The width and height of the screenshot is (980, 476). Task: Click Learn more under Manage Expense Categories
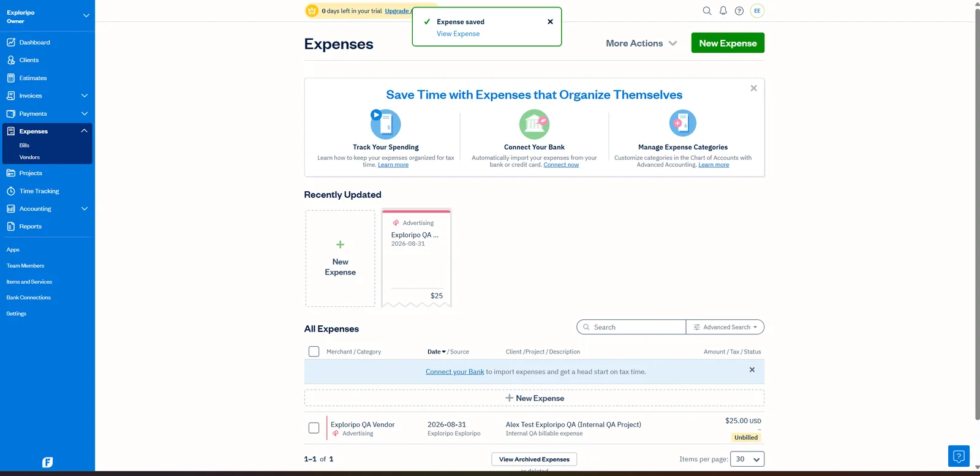pos(714,165)
